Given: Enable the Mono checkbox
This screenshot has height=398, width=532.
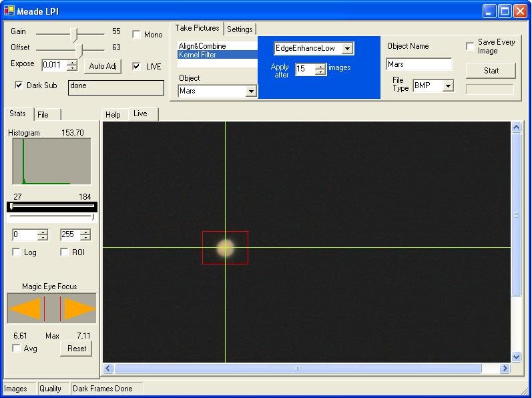Looking at the screenshot, I should tap(137, 35).
